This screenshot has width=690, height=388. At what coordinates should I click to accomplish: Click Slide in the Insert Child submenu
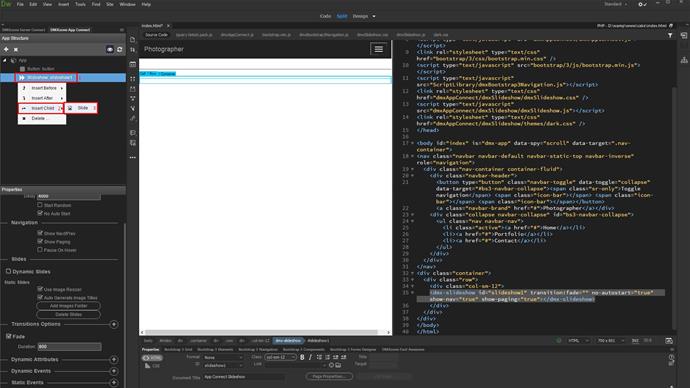[x=81, y=108]
